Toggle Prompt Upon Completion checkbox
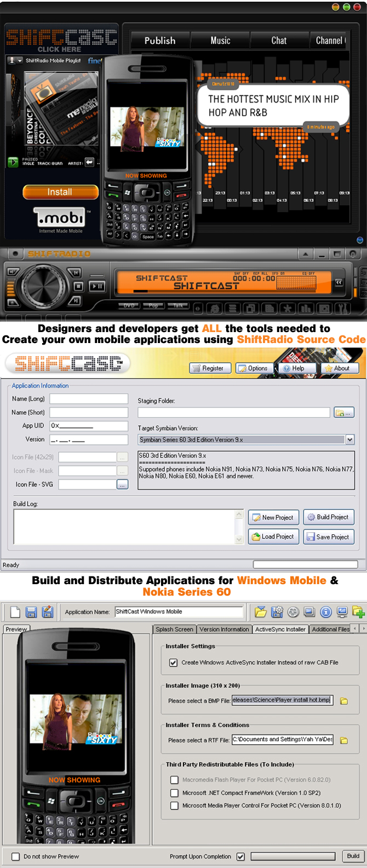367x868 pixels. coord(240,856)
